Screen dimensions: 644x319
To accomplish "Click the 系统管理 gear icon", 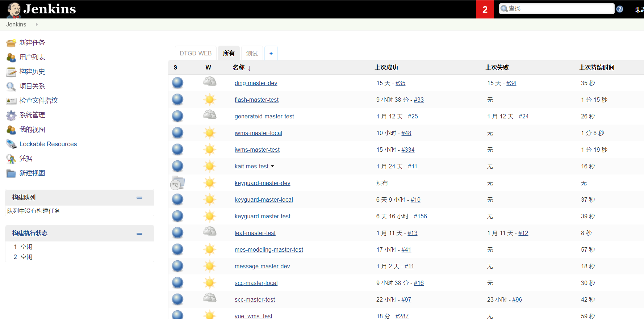I will [11, 115].
